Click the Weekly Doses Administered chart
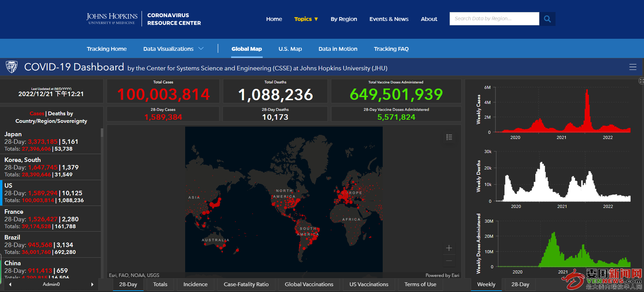Screen dimensions: 644x292 pos(554,244)
